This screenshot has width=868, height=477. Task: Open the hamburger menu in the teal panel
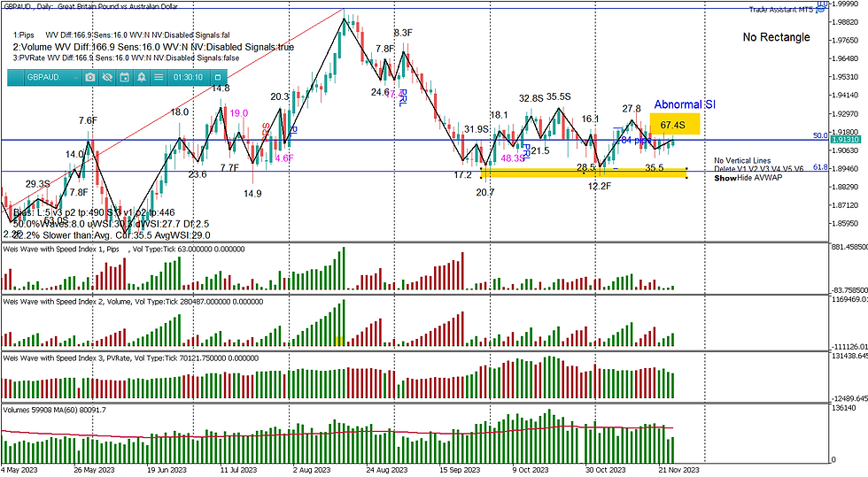click(159, 78)
